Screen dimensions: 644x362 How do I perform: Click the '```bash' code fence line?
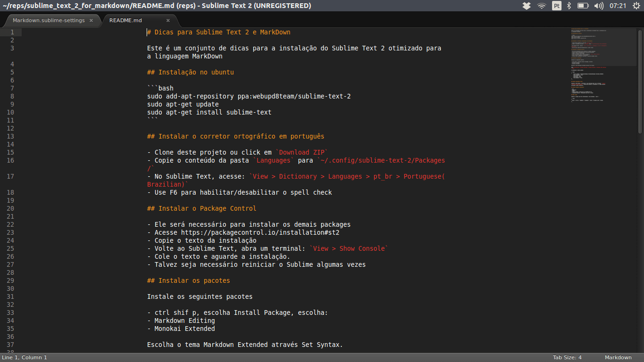click(x=160, y=88)
